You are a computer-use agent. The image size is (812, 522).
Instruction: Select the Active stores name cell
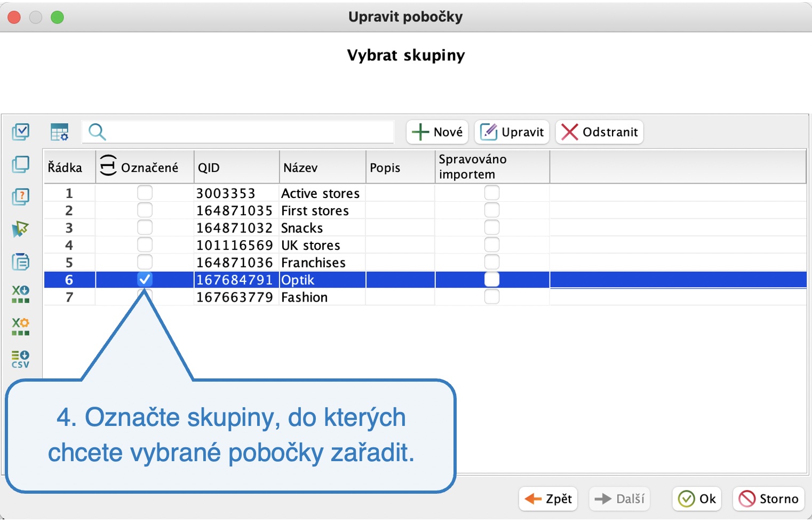coord(323,193)
